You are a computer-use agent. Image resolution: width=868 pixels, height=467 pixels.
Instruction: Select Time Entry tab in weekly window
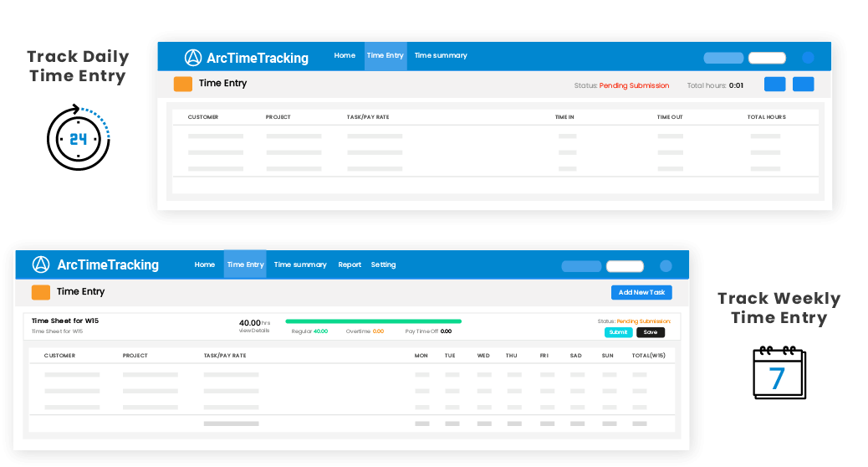245,264
